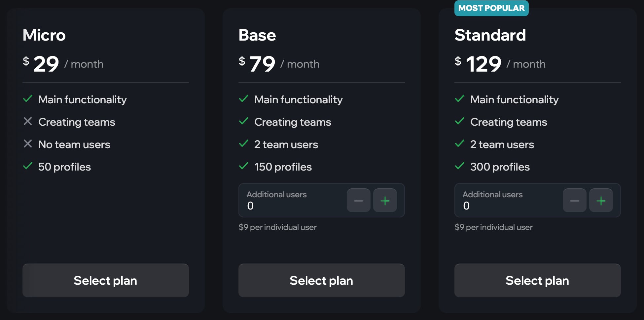Click the X icon beside Creating teams in Micro

click(28, 121)
